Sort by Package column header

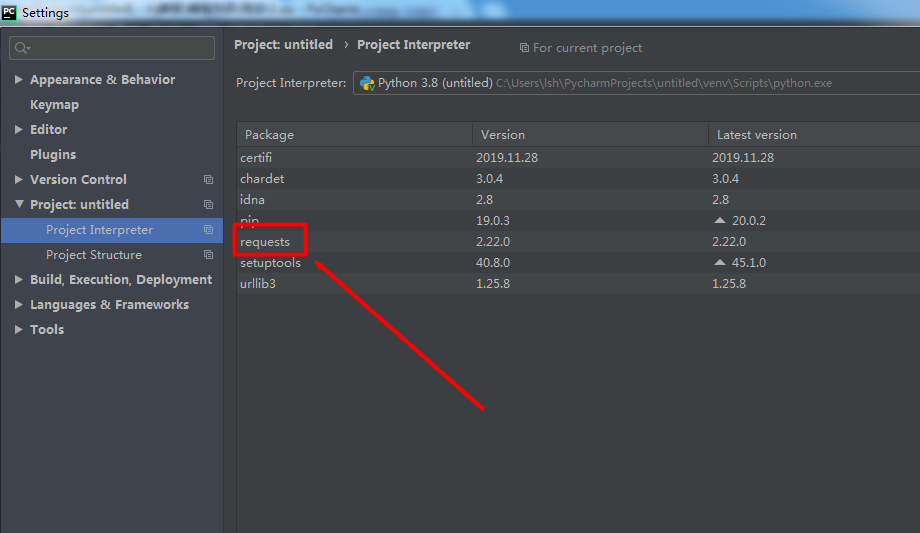pos(354,134)
